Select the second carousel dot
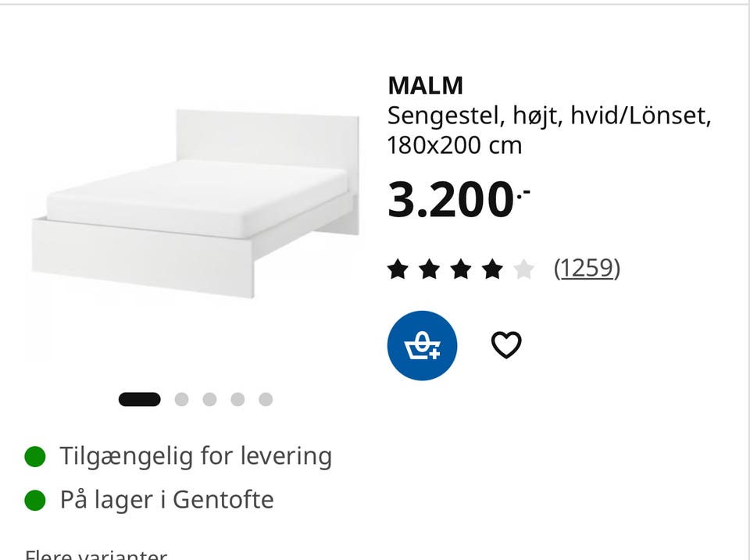750x560 pixels. [183, 399]
